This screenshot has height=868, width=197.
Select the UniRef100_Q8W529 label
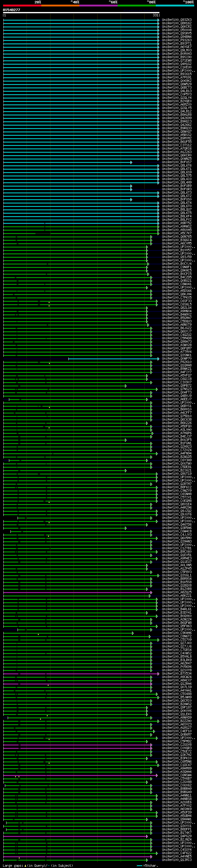click(177, 84)
